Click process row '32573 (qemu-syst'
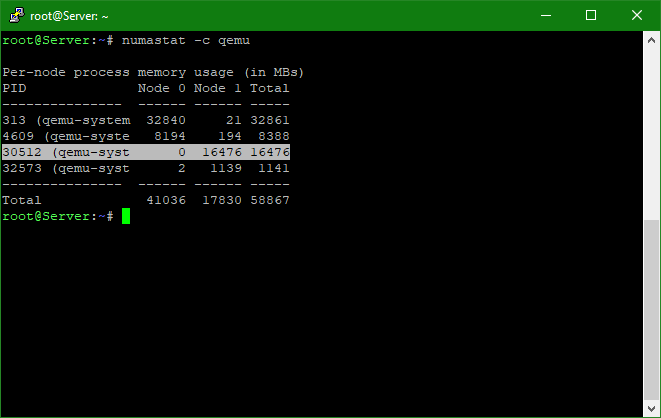The height and width of the screenshot is (418, 661). point(66,169)
